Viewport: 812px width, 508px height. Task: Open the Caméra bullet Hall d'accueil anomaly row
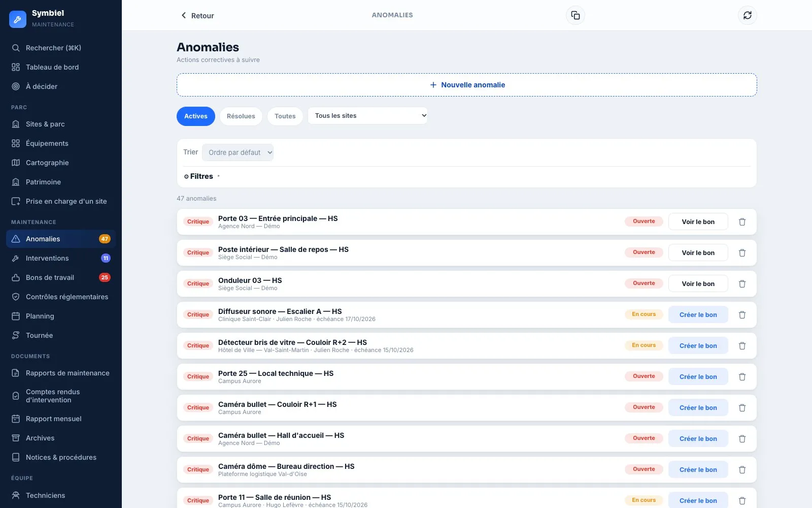pyautogui.click(x=467, y=439)
